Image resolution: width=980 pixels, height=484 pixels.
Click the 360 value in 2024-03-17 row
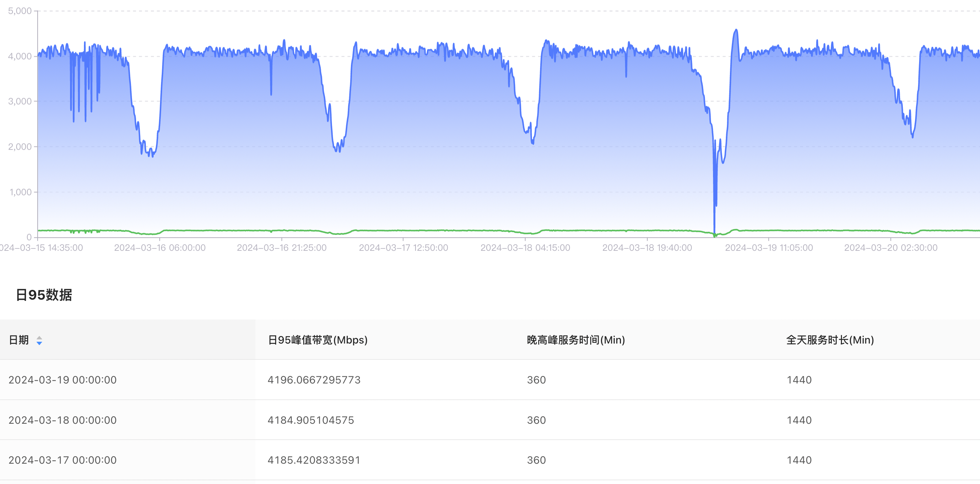pyautogui.click(x=536, y=460)
